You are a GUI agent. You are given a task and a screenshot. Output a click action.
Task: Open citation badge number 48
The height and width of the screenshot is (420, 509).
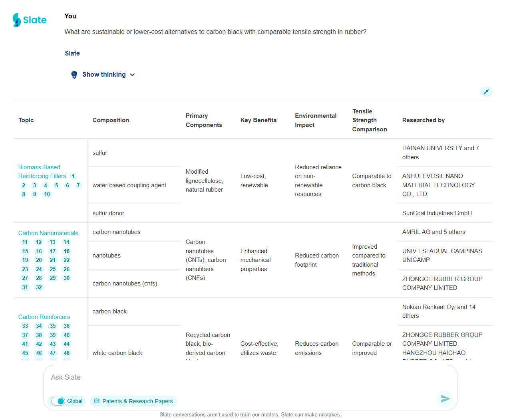67,353
